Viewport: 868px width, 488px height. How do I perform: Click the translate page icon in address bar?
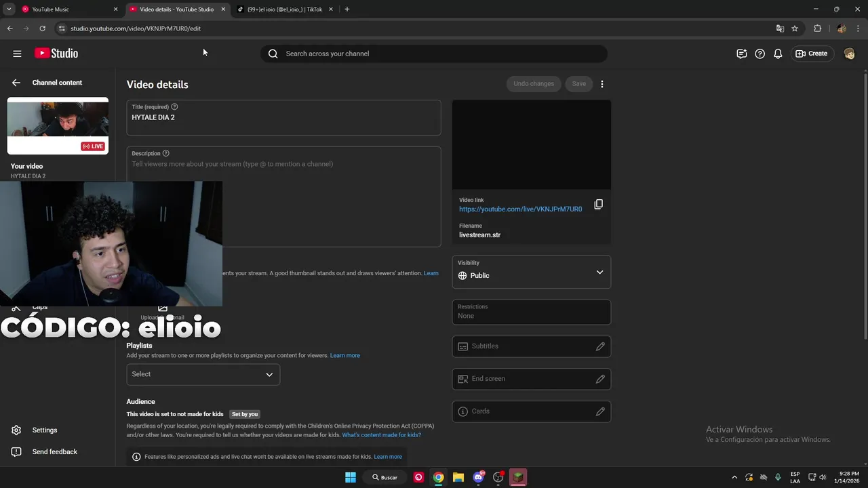pyautogui.click(x=780, y=28)
